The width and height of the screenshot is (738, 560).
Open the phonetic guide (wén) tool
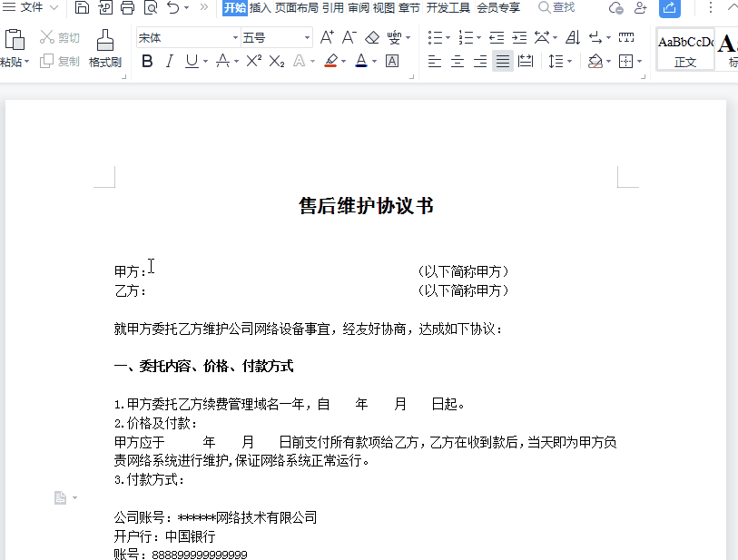[394, 37]
